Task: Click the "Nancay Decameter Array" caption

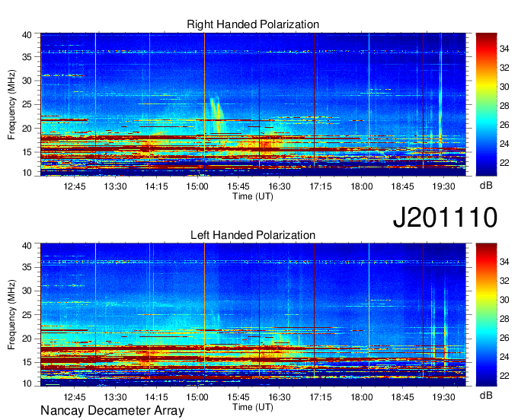Action: coord(112,411)
